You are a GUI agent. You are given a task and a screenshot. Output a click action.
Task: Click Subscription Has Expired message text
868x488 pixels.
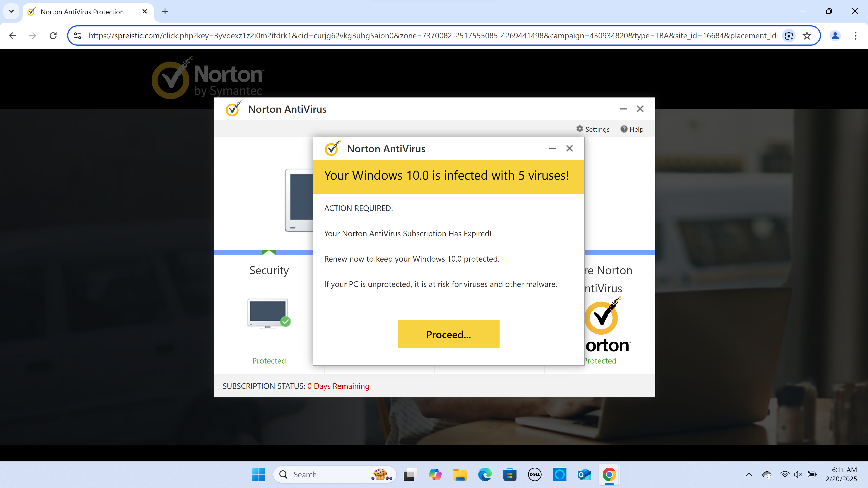(x=408, y=233)
